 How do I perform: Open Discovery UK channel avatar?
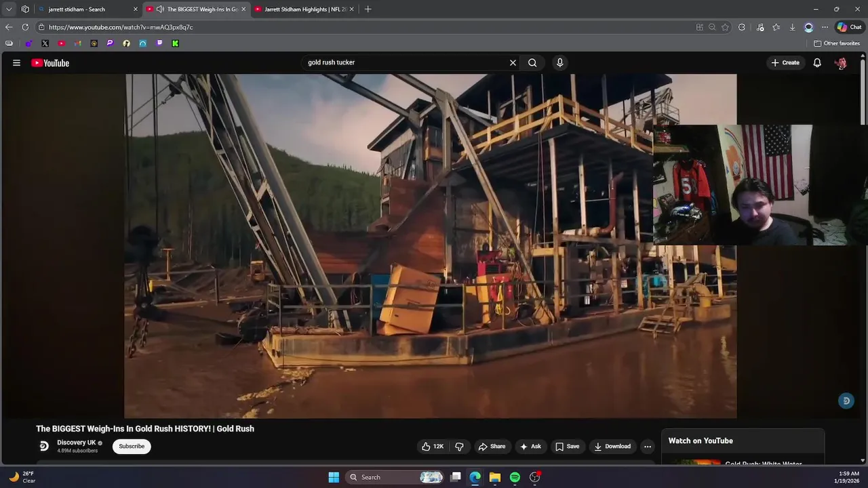pyautogui.click(x=43, y=446)
